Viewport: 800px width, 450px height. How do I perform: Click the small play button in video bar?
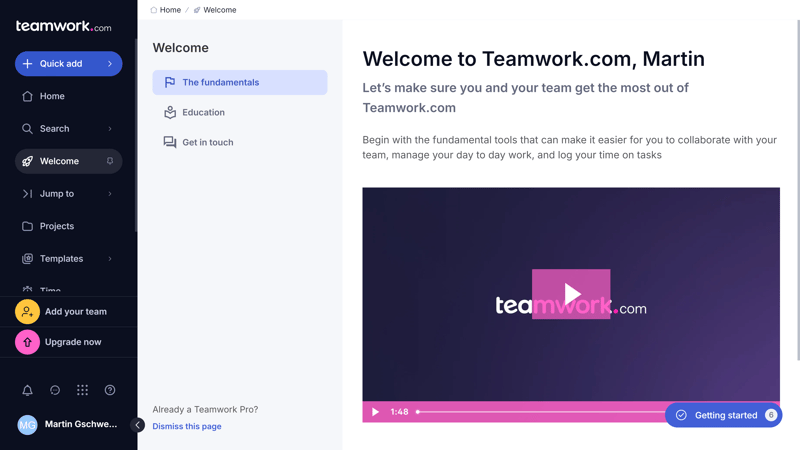coord(375,412)
